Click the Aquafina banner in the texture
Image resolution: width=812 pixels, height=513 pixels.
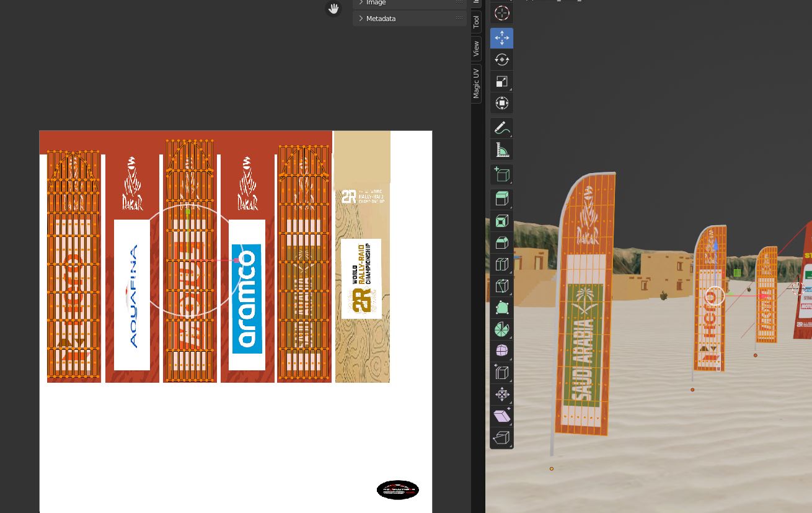click(132, 295)
